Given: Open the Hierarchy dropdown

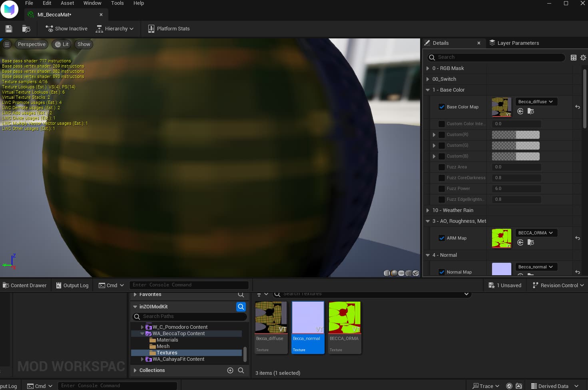Looking at the screenshot, I should (x=115, y=29).
